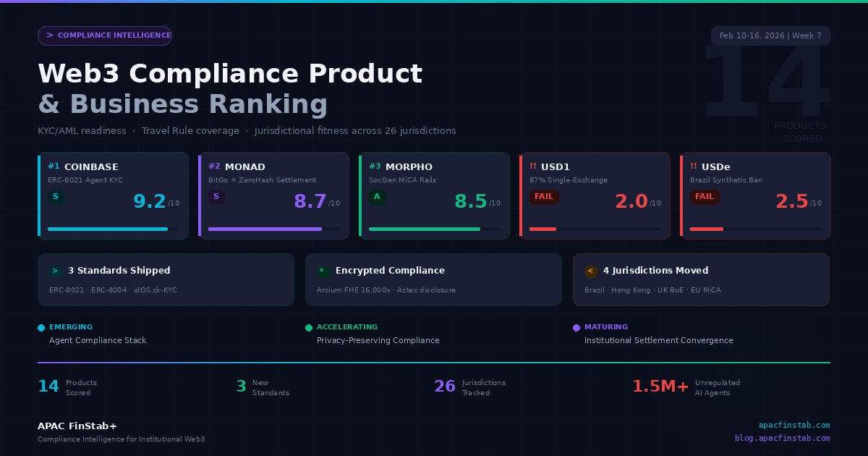
Task: Open the Feb 10-16 week selector
Action: coord(771,35)
